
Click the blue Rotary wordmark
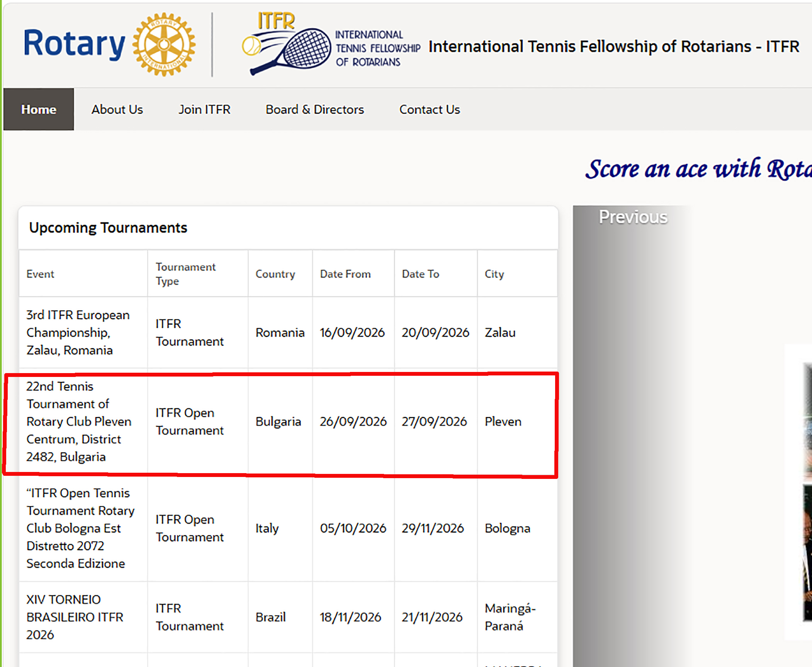point(74,44)
